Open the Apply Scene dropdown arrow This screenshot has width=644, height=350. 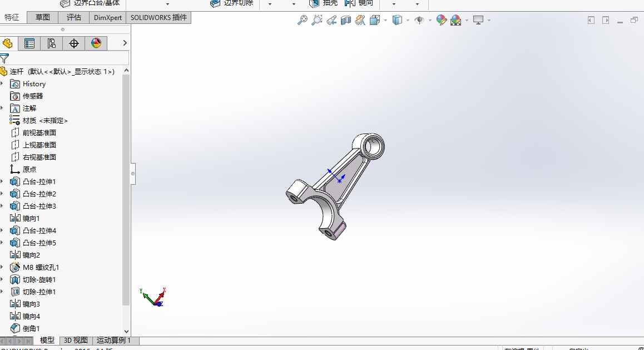pyautogui.click(x=467, y=20)
